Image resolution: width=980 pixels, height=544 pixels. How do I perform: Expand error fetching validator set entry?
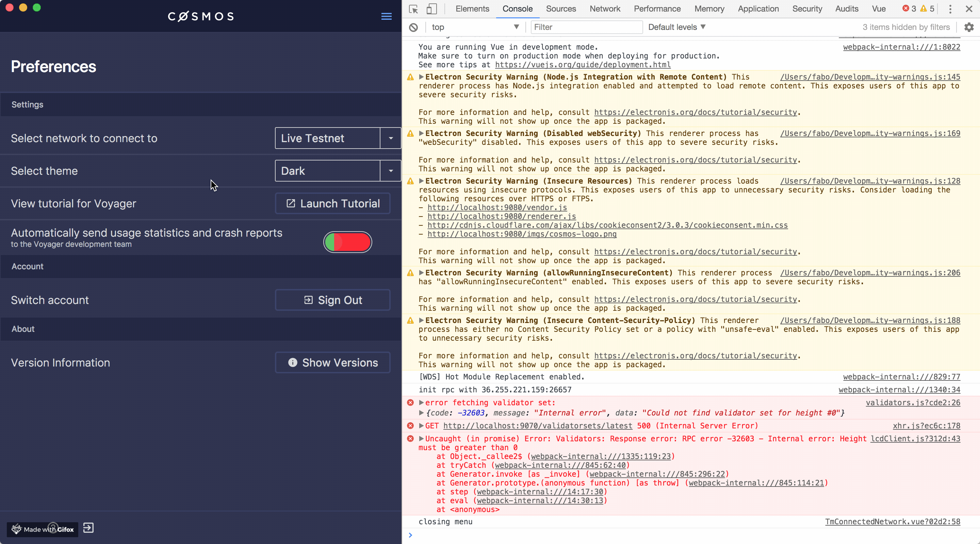(x=421, y=403)
